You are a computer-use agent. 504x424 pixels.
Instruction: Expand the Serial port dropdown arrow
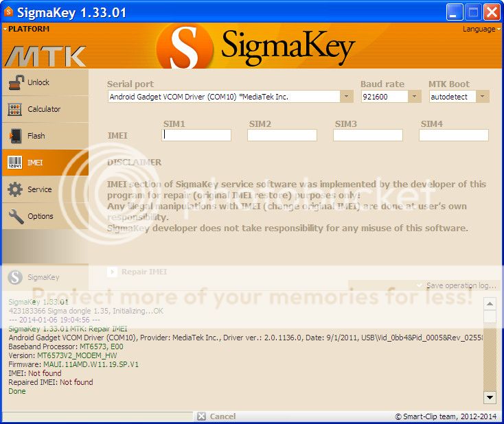(x=347, y=96)
